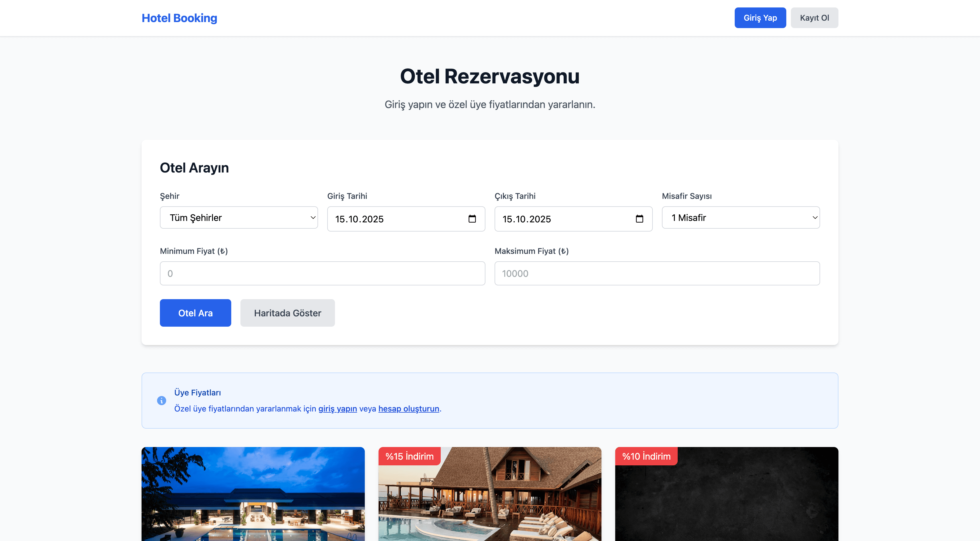Open the Tüm Şehirler city dropdown
The image size is (980, 541).
pyautogui.click(x=238, y=217)
